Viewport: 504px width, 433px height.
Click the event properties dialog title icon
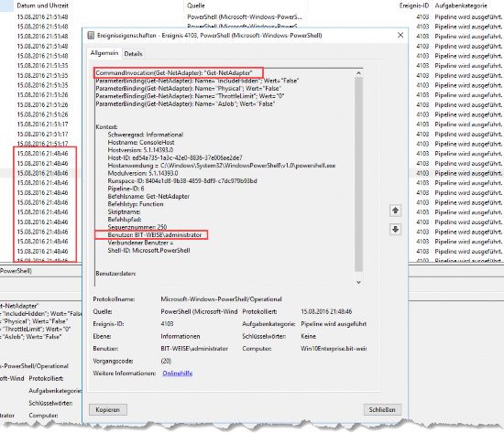tap(91, 36)
